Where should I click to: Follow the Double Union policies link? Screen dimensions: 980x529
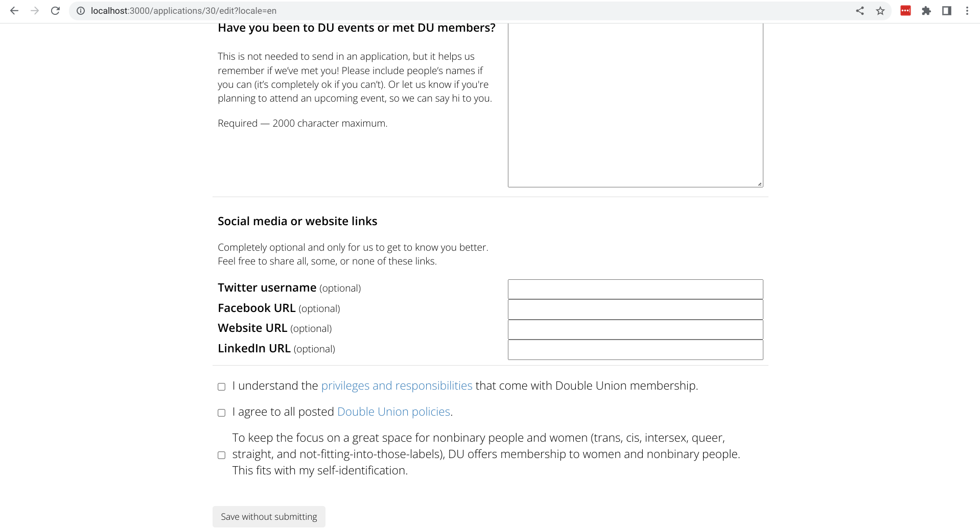click(393, 412)
